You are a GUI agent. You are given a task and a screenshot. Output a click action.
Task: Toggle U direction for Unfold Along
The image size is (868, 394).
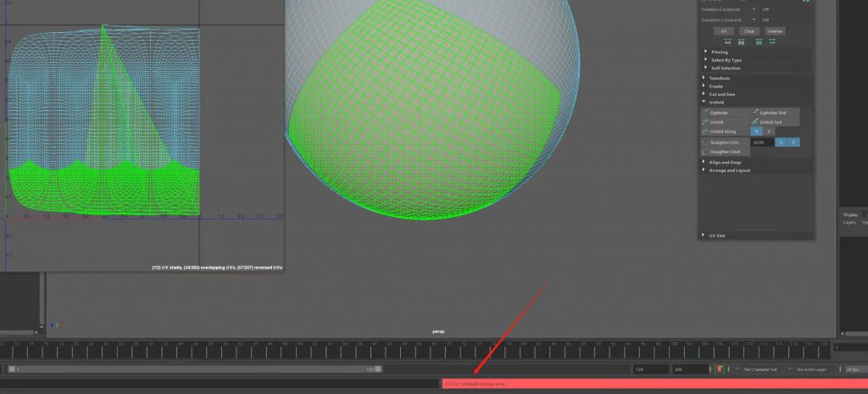(757, 132)
